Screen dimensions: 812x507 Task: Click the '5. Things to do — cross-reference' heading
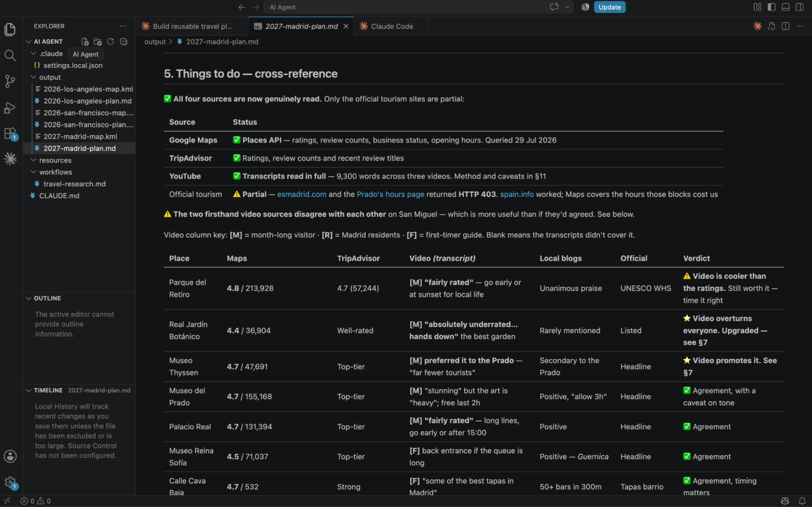point(251,74)
